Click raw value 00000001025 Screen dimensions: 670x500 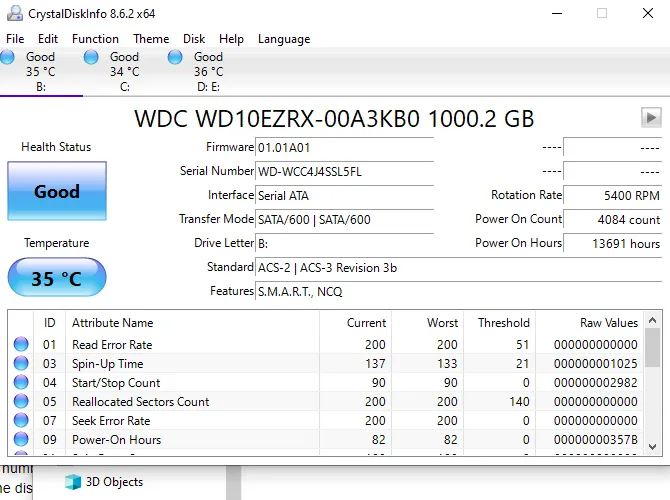pyautogui.click(x=596, y=364)
